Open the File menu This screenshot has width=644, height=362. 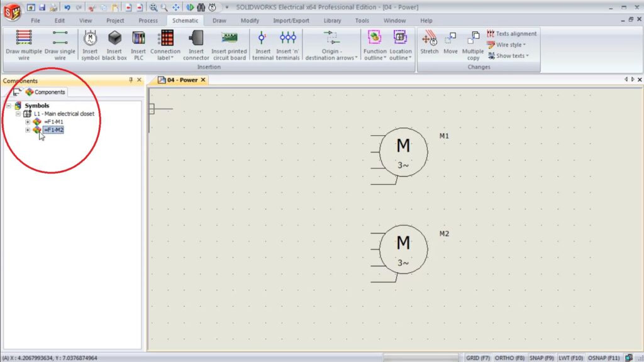point(35,21)
